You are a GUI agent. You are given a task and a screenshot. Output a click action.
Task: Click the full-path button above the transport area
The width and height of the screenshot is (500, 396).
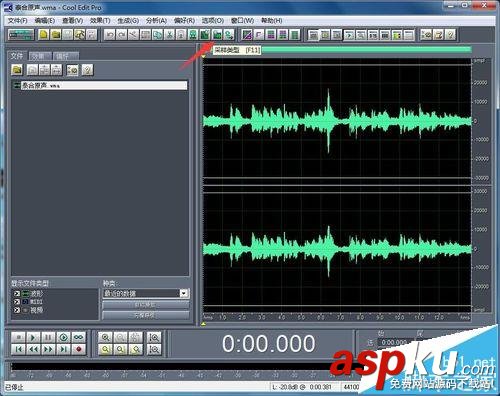coord(146,315)
